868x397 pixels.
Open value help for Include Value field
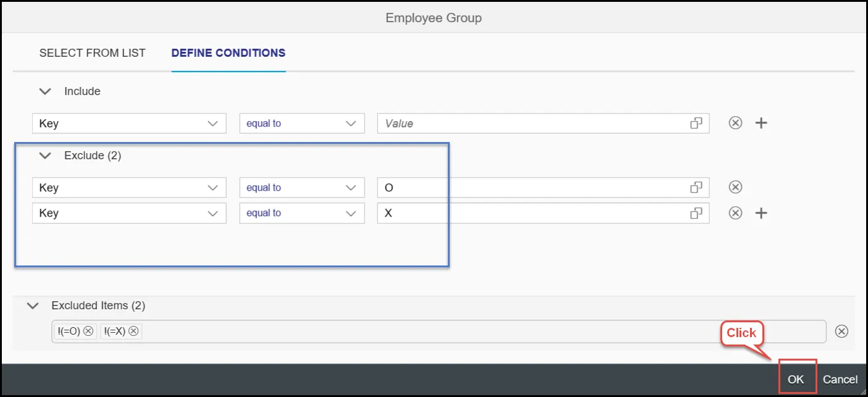pos(696,123)
